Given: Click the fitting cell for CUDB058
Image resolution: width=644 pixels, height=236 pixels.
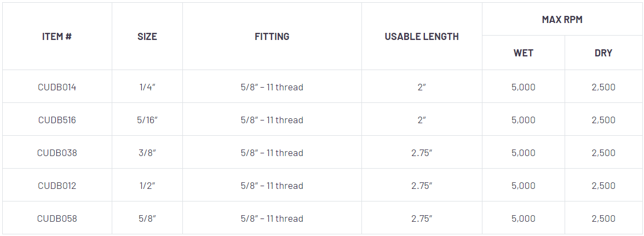Looking at the screenshot, I should pyautogui.click(x=272, y=218).
